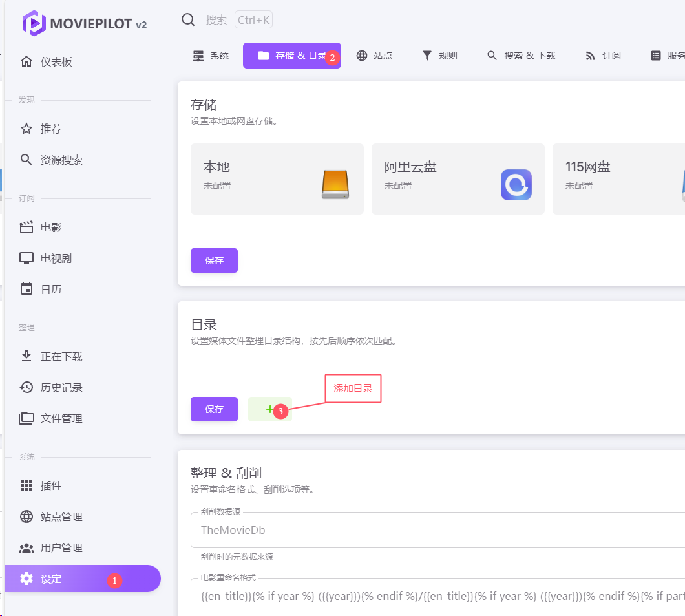This screenshot has height=616, width=685.
Task: Click the search magnifier icon in top bar
Action: click(x=188, y=19)
